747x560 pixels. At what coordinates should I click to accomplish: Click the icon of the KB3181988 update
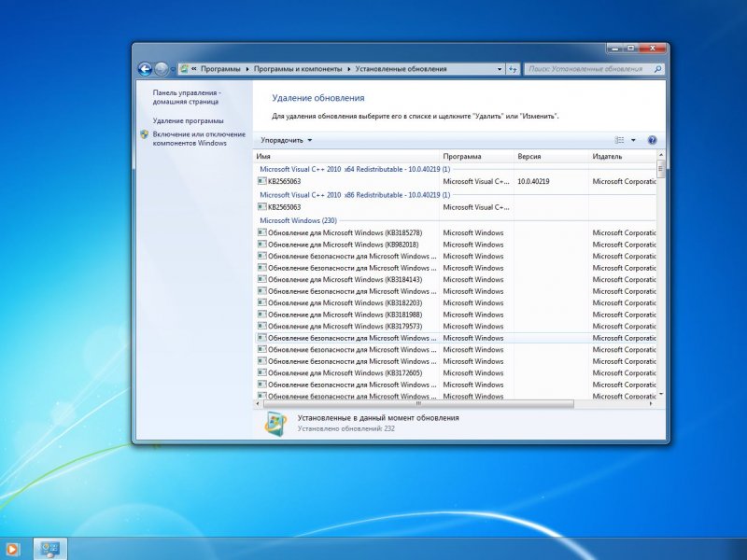click(262, 315)
